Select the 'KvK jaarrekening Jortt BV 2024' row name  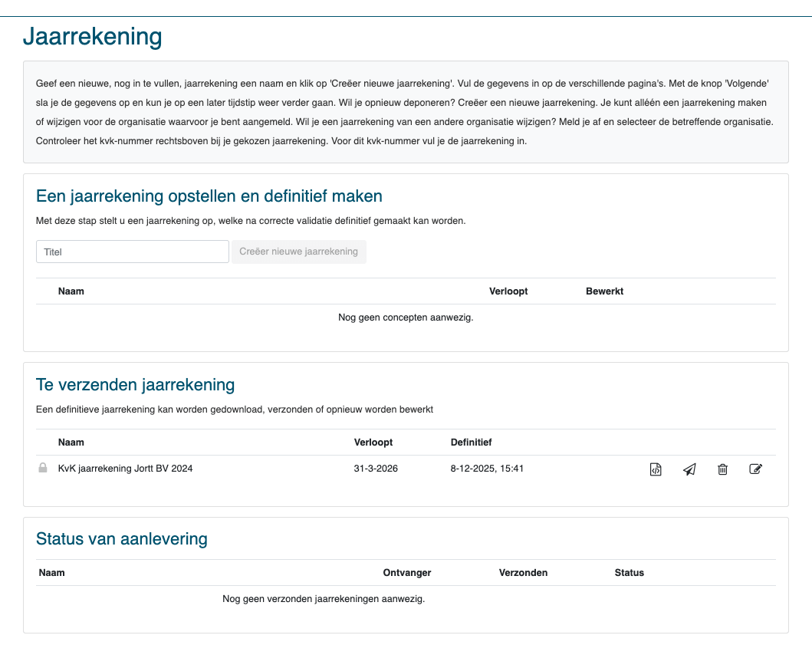(x=125, y=469)
